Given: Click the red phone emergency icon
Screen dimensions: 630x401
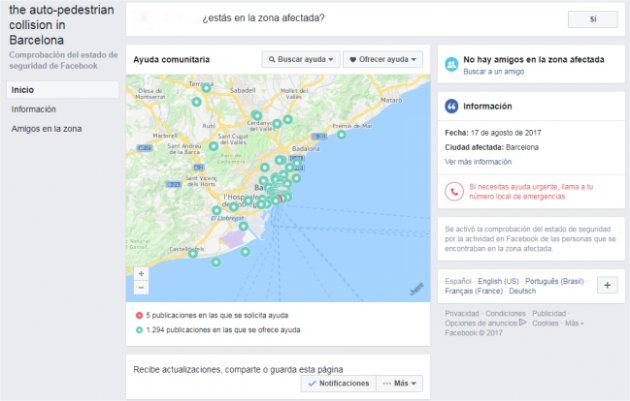Looking at the screenshot, I should [x=454, y=192].
